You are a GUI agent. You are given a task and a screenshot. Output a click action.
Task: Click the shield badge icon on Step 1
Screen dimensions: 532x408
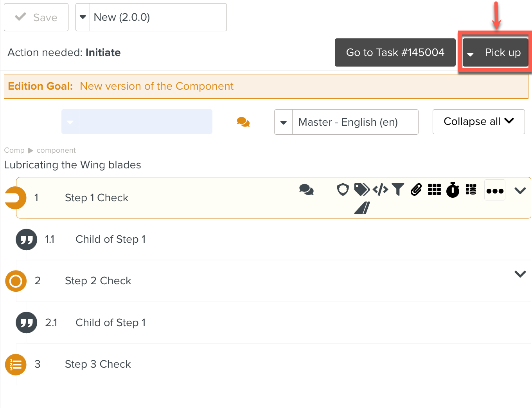pos(343,190)
